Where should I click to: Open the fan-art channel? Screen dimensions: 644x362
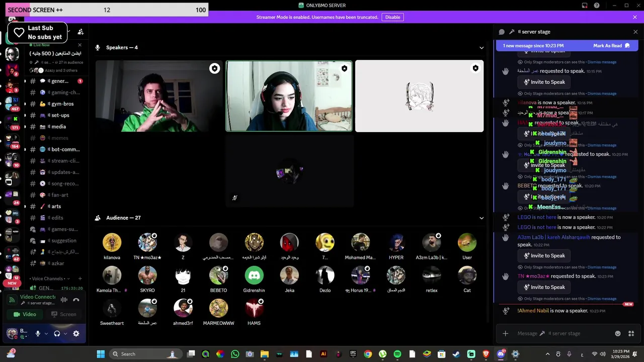[54, 195]
